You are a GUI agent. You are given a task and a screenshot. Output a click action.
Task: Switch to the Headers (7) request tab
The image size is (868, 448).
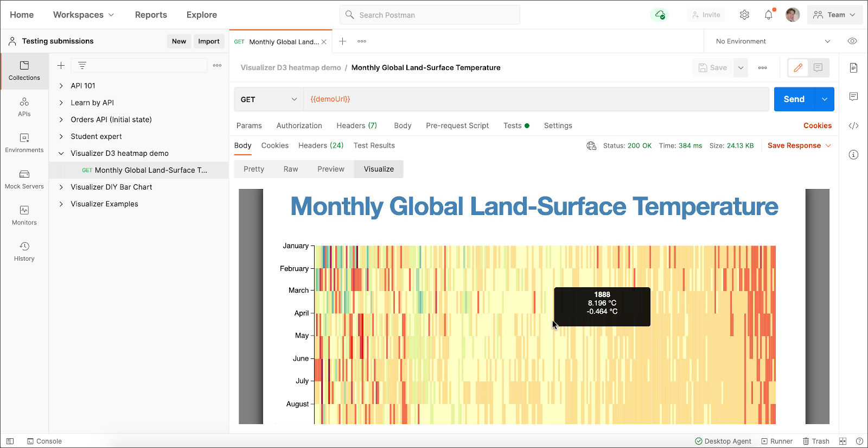pyautogui.click(x=356, y=125)
